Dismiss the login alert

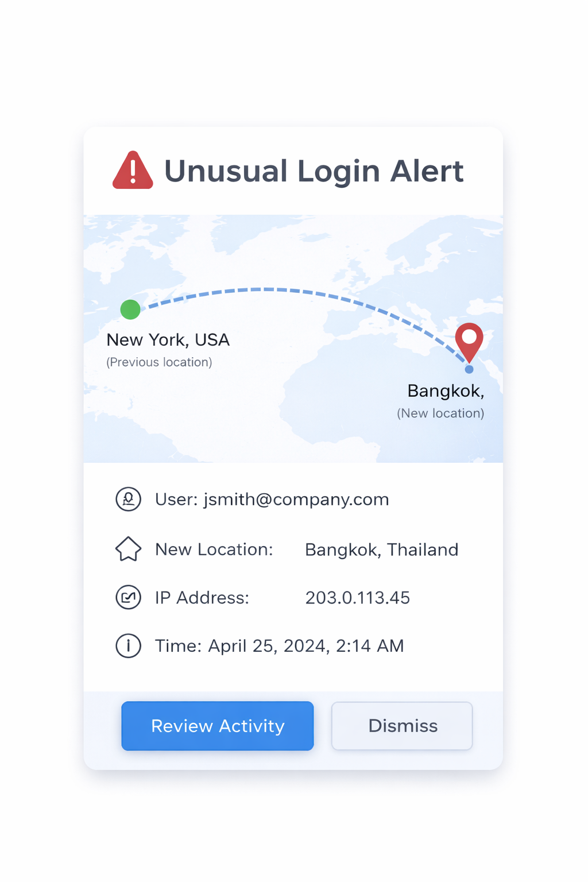click(x=402, y=726)
